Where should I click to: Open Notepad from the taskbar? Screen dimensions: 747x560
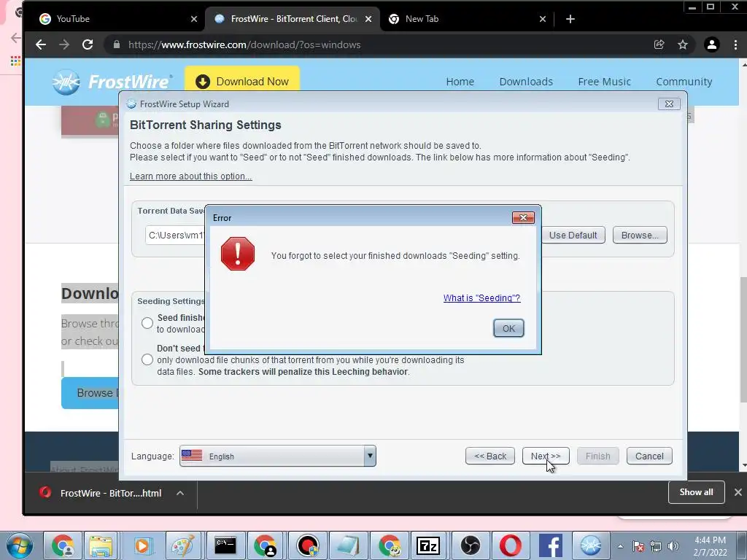coord(348,545)
